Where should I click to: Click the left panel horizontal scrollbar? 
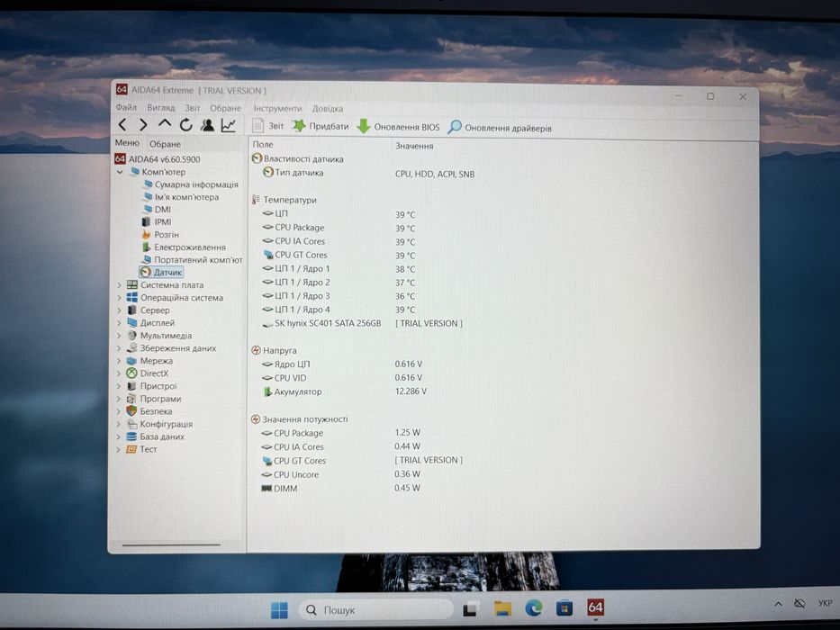171,544
